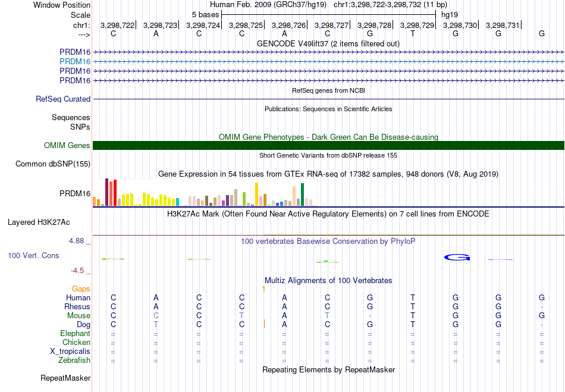The height and width of the screenshot is (392, 565).
Task: Click the 100 Vert. Cons track label
Action: [x=33, y=255]
